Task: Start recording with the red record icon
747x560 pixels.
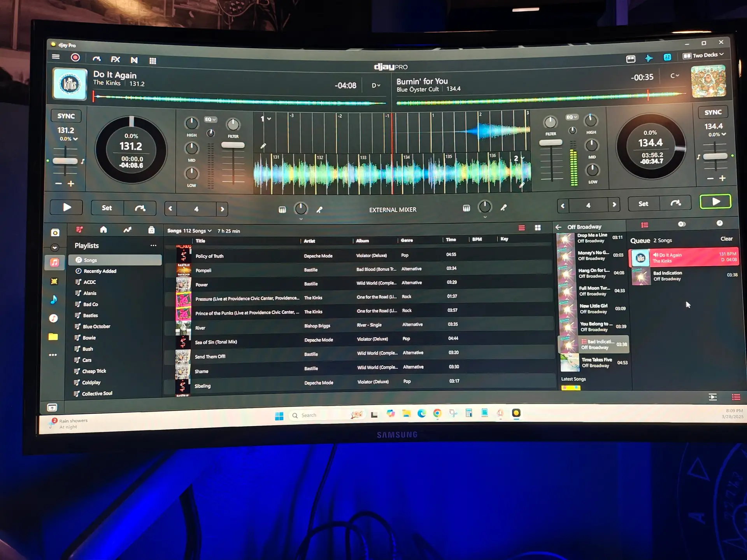Action: [x=75, y=58]
